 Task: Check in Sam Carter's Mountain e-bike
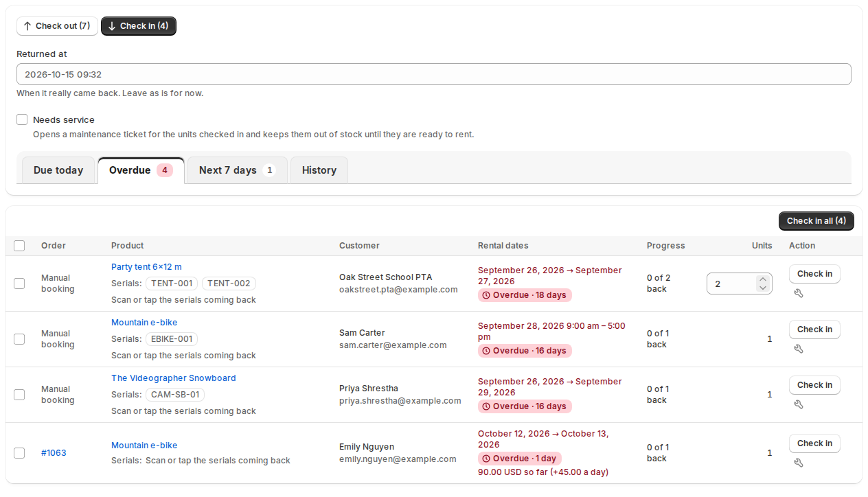(814, 330)
